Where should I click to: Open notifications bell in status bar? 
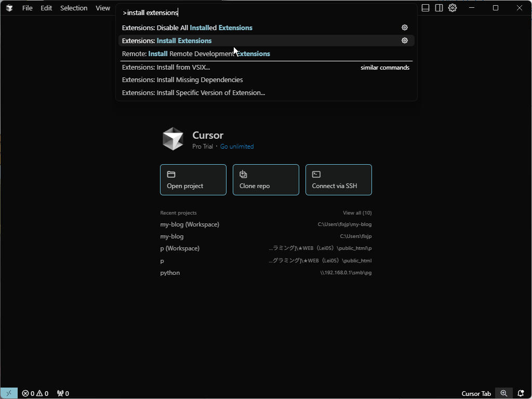point(521,393)
